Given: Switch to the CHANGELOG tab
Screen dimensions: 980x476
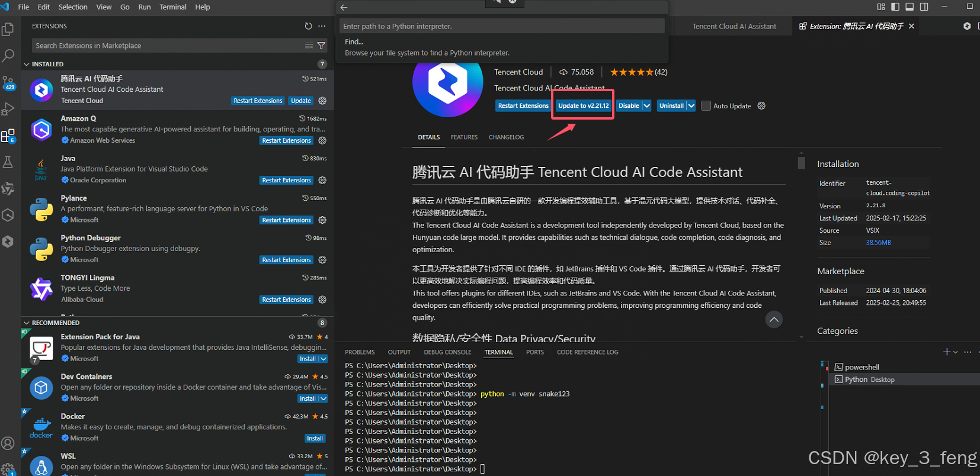Looking at the screenshot, I should (506, 137).
